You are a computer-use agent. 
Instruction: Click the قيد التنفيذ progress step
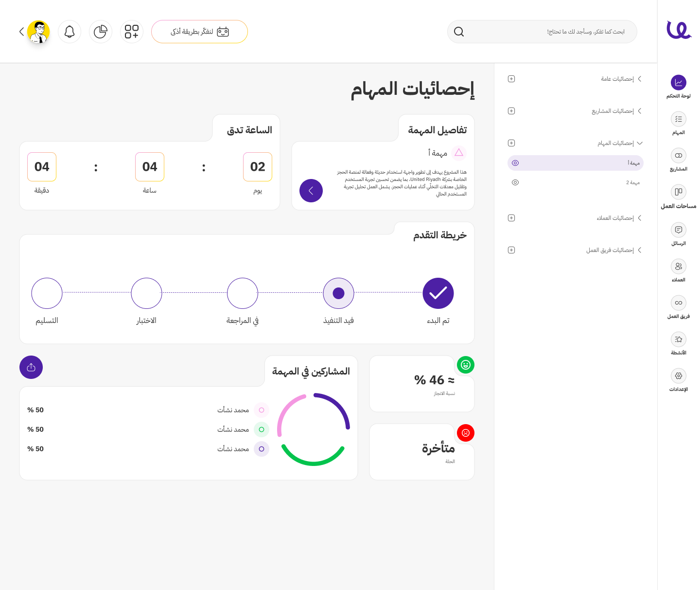(x=338, y=293)
